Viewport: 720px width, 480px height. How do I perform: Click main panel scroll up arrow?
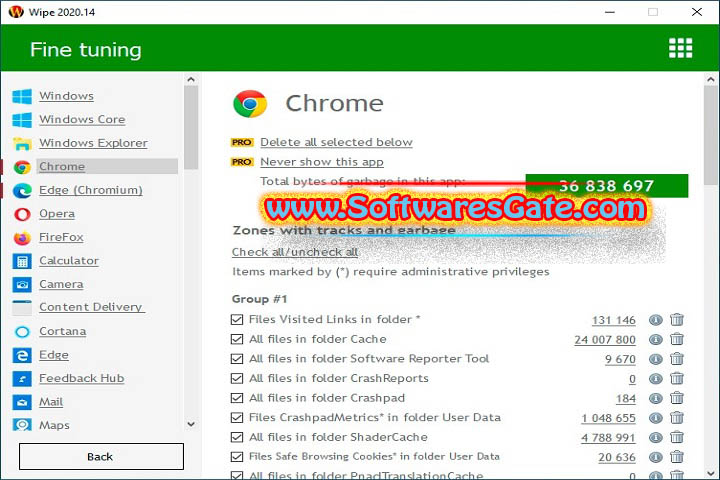pos(711,79)
